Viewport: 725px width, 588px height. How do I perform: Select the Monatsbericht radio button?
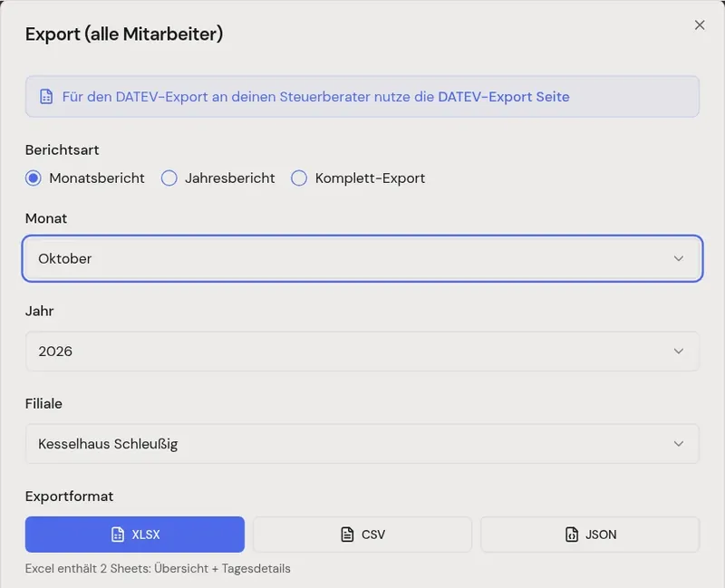(x=34, y=178)
